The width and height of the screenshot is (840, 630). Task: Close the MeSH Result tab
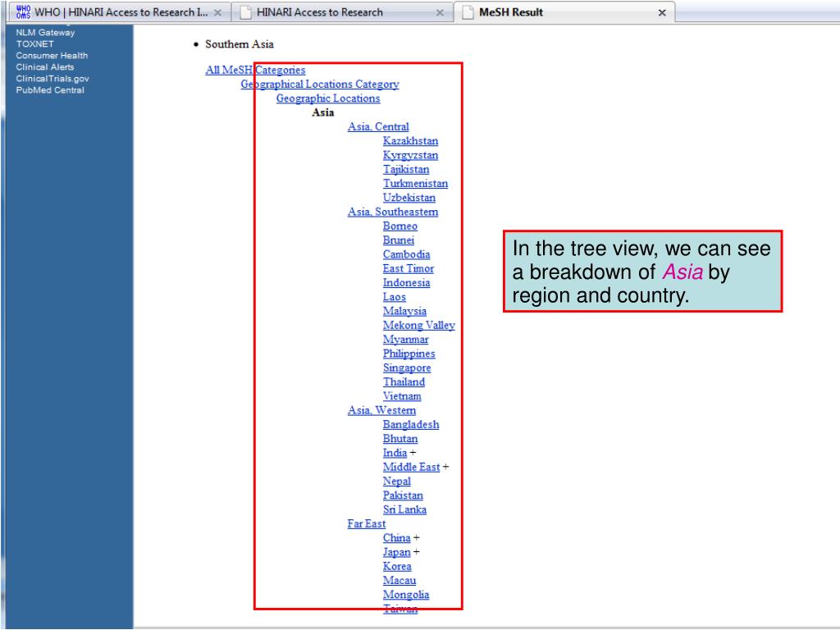[x=662, y=13]
